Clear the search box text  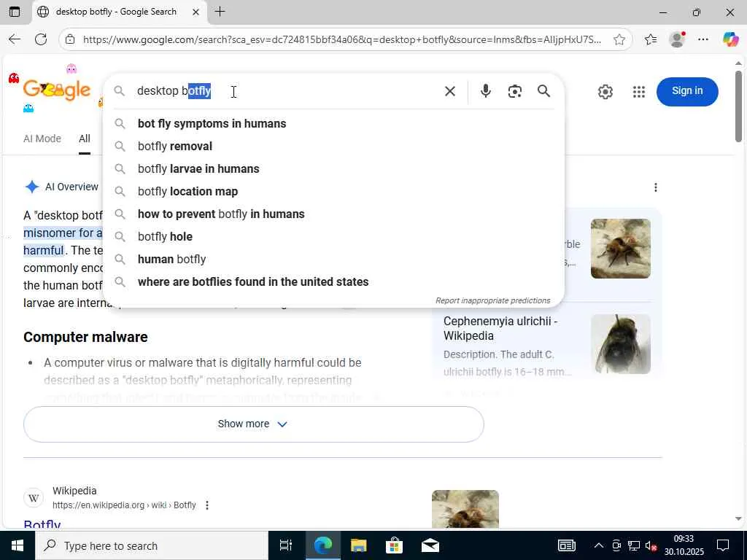point(449,91)
